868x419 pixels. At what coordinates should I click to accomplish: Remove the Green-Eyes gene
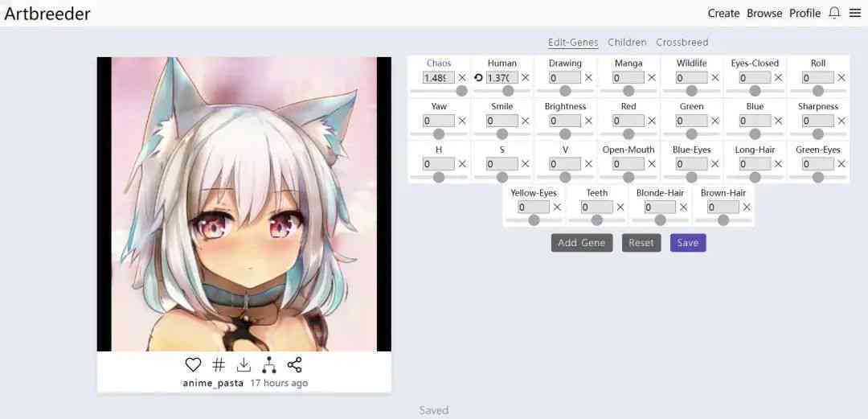click(841, 164)
